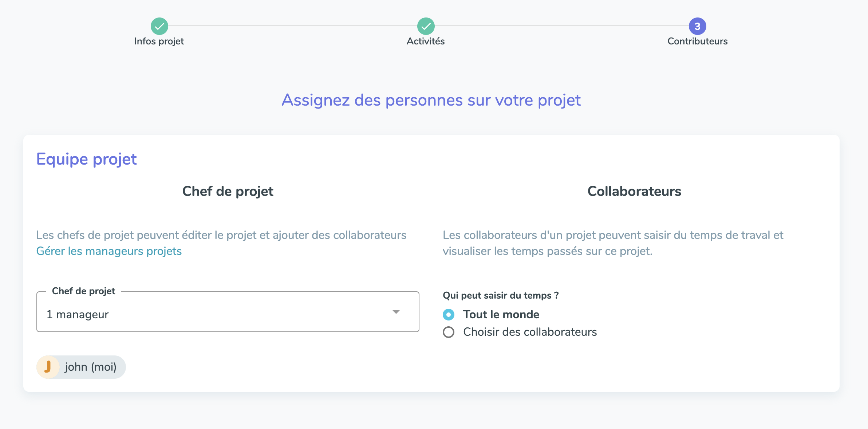Click the green checkmark for Activités step

[x=426, y=26]
